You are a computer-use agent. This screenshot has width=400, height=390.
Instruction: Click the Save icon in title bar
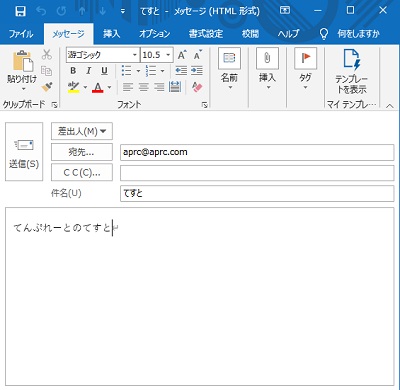click(20, 11)
